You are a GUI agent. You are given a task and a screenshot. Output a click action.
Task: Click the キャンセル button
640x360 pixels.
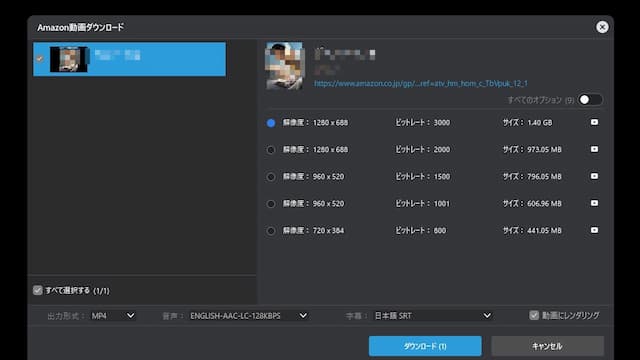547,346
